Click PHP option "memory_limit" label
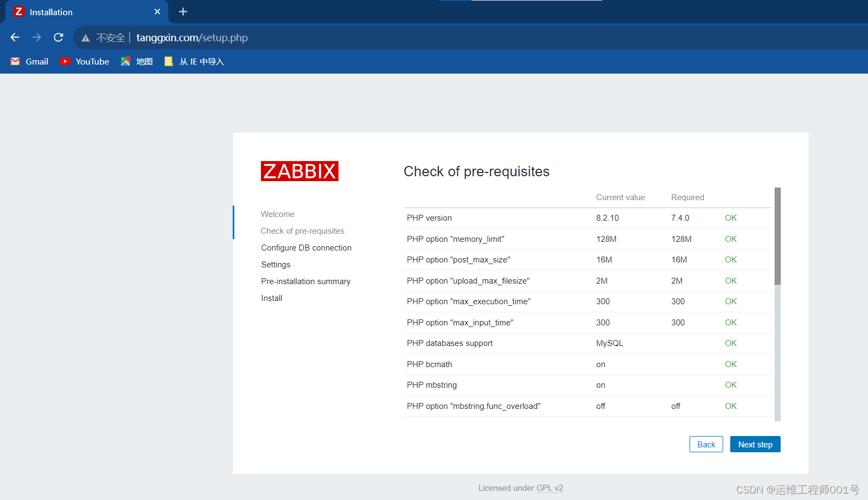 (456, 239)
